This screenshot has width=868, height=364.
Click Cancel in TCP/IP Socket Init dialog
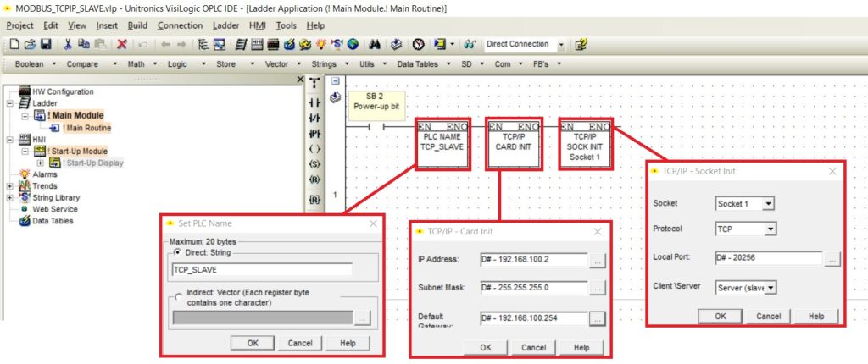click(768, 317)
